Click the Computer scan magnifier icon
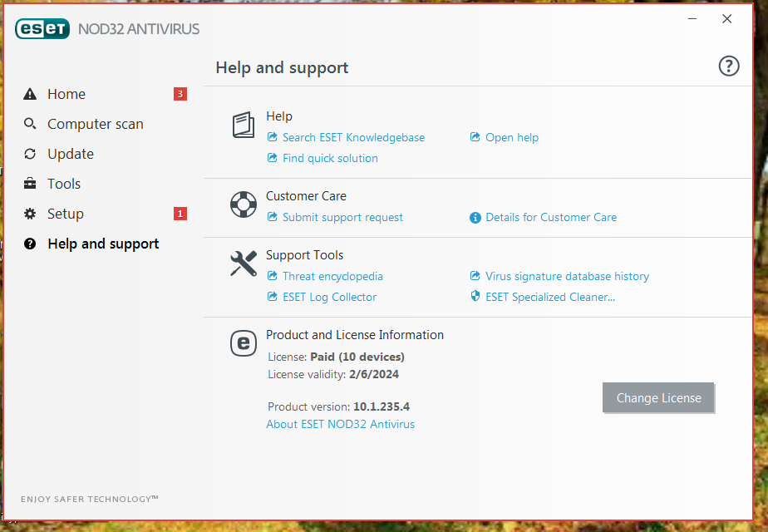The width and height of the screenshot is (768, 532). click(x=30, y=124)
